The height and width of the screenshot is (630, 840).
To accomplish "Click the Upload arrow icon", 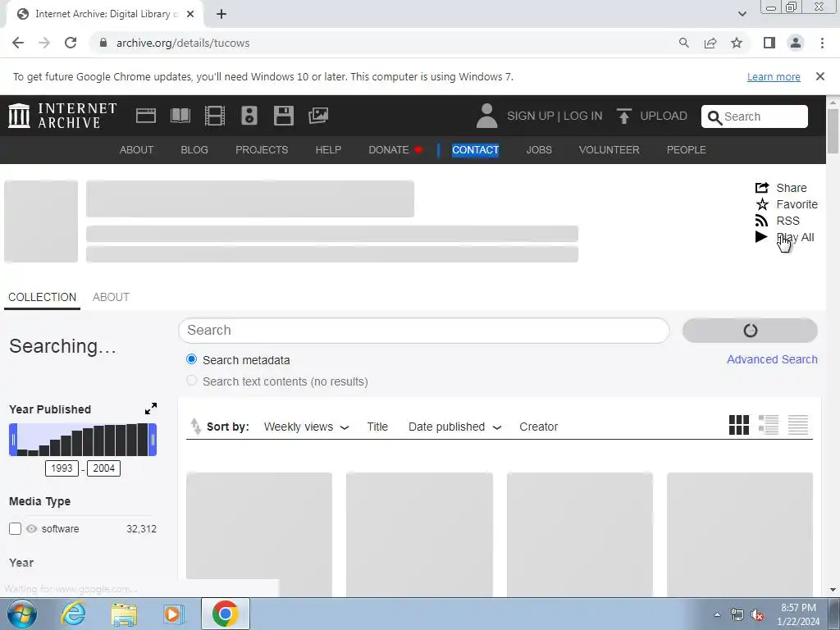I will (623, 116).
